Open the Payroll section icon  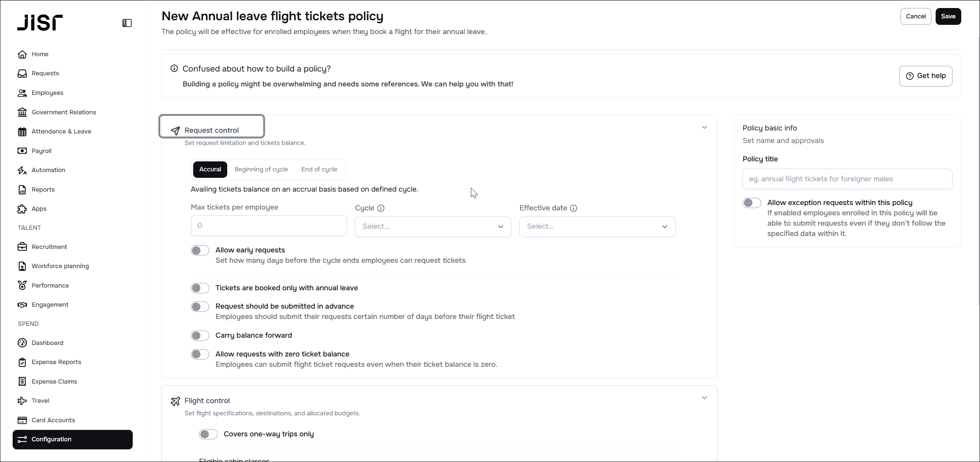tap(22, 151)
